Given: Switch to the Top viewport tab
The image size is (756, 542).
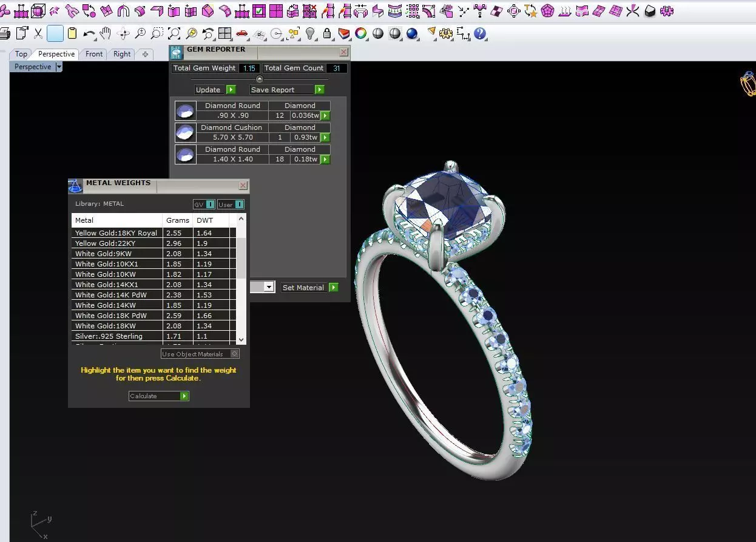Looking at the screenshot, I should click(21, 54).
